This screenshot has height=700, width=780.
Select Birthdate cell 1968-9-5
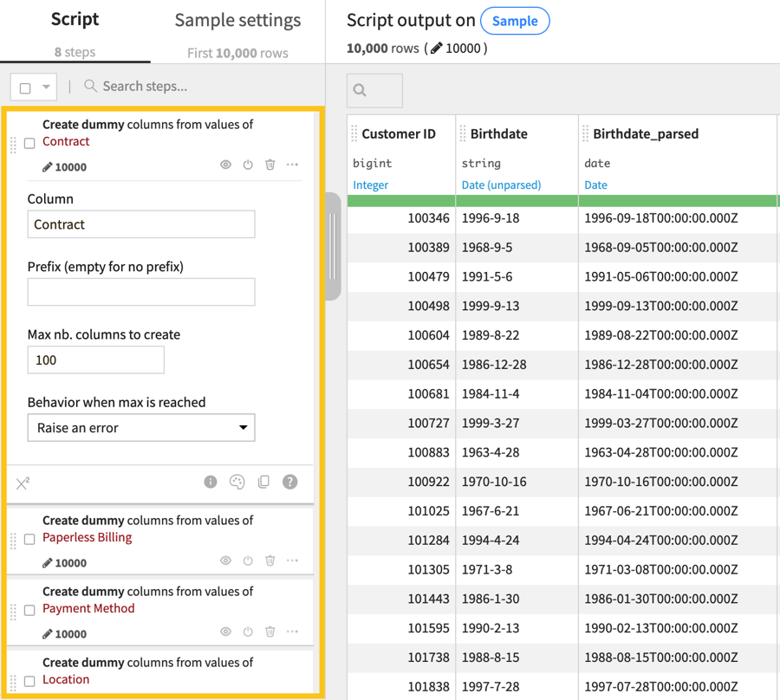click(517, 248)
